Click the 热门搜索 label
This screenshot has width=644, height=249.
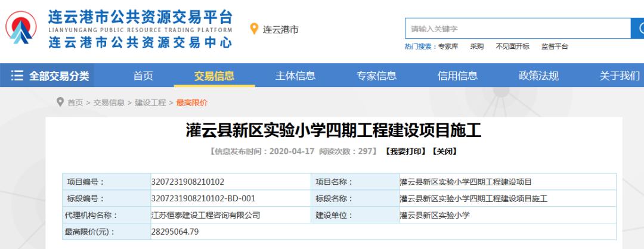[420, 46]
